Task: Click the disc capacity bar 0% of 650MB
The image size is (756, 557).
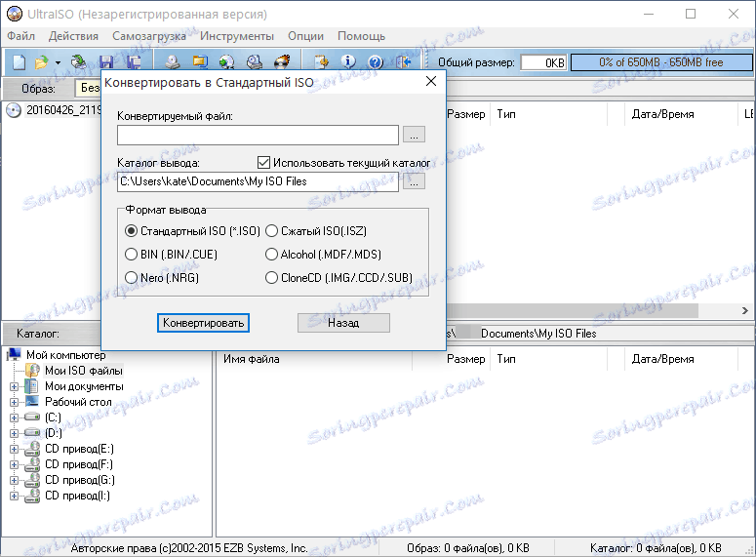Action: (661, 62)
